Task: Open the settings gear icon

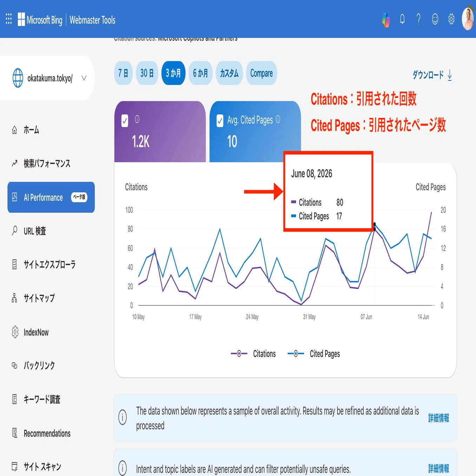Action: click(x=451, y=19)
